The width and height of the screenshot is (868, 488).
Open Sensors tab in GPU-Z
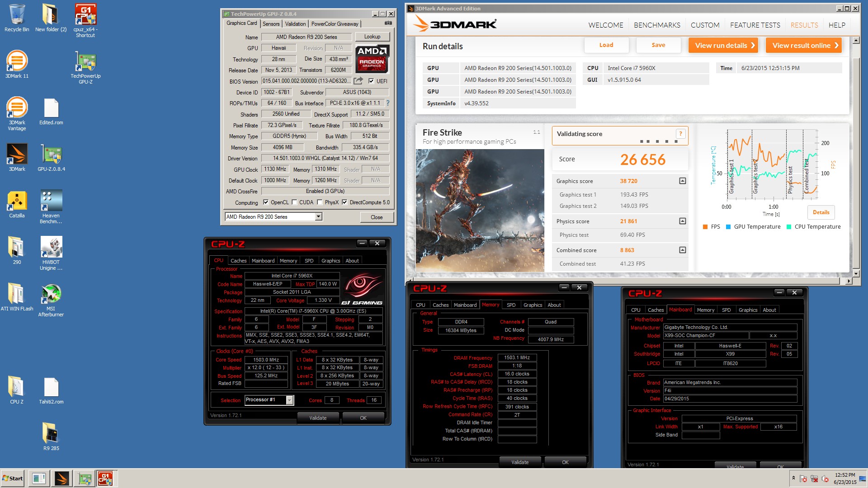271,24
